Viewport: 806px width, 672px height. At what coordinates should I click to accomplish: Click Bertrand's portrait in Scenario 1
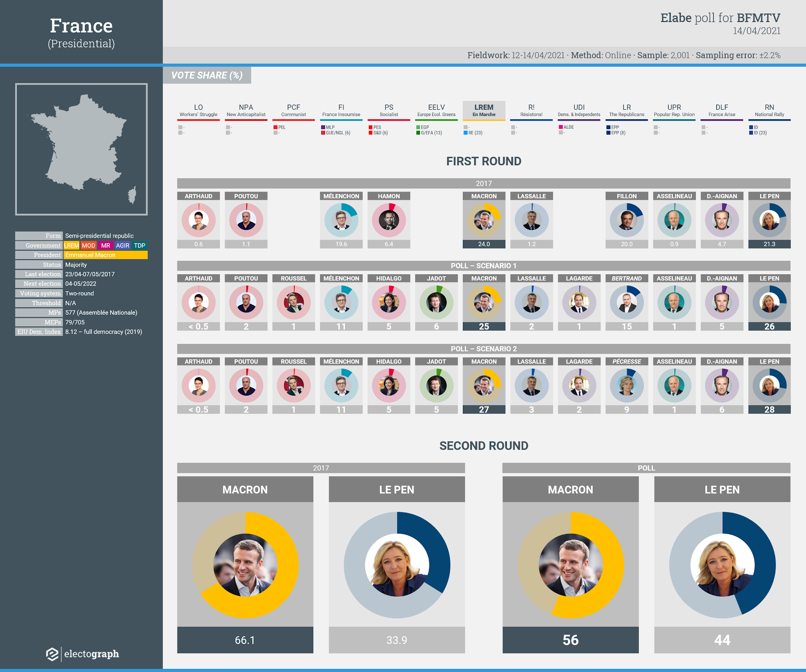627,303
